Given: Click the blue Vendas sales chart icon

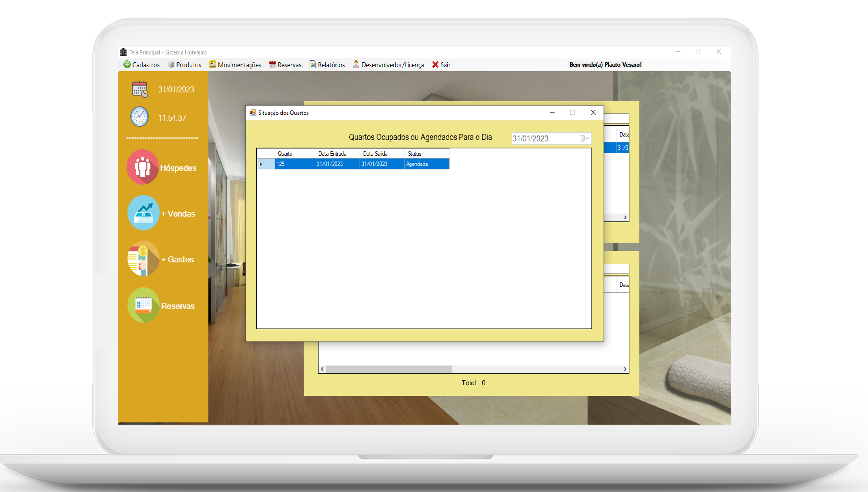Looking at the screenshot, I should [x=143, y=213].
